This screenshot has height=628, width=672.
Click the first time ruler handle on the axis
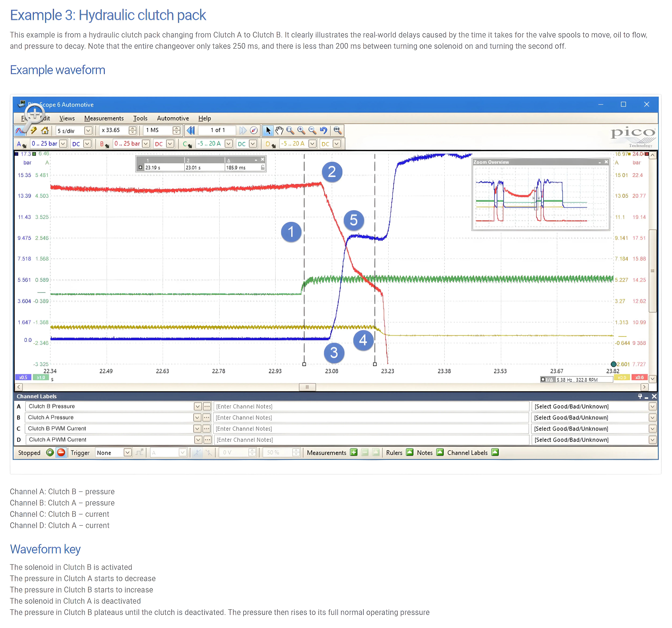[x=304, y=364]
